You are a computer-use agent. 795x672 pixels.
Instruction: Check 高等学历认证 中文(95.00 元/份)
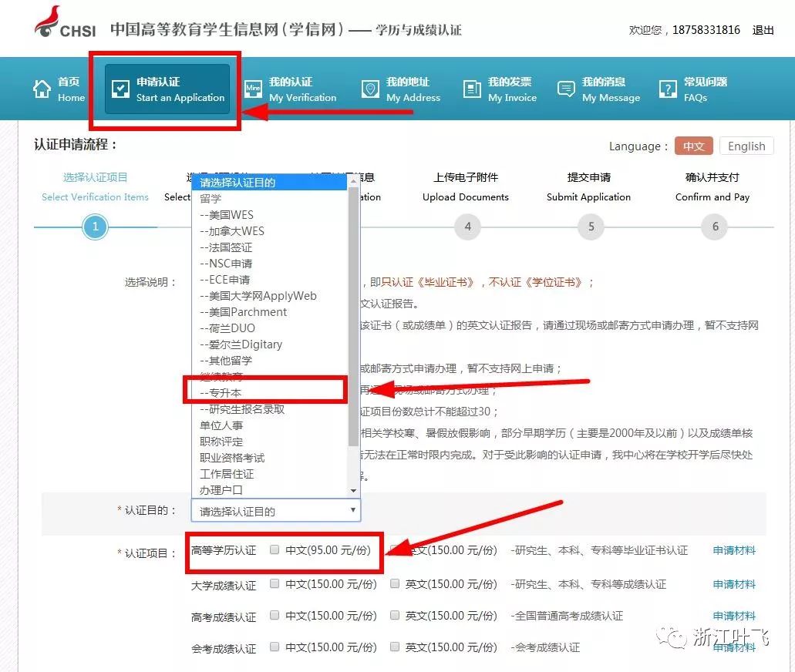pyautogui.click(x=275, y=550)
